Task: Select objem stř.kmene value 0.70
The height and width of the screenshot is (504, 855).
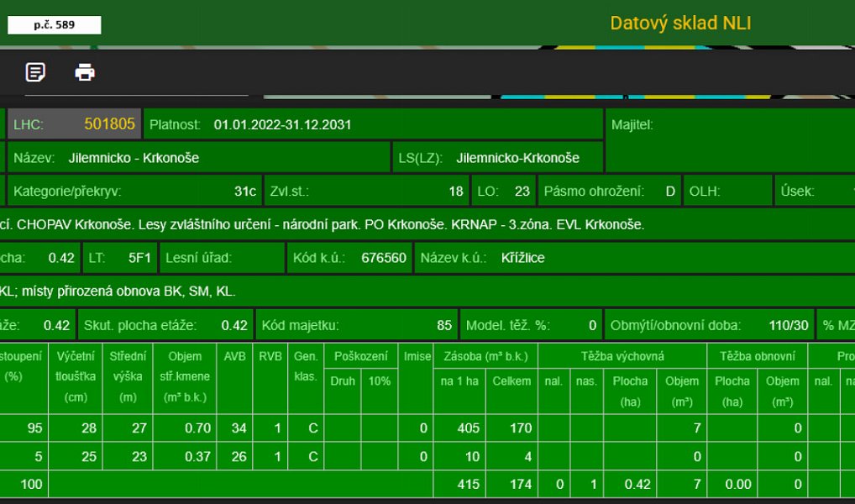Action: [197, 428]
